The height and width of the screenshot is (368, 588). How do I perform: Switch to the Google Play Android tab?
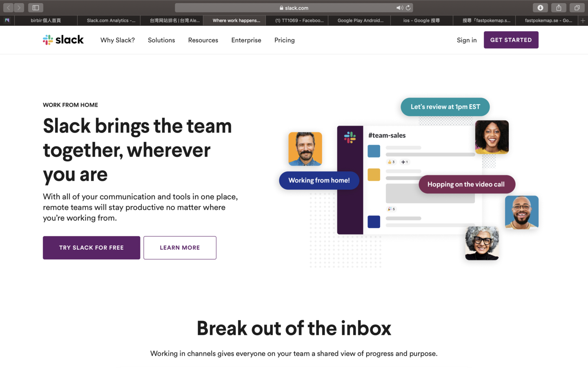pyautogui.click(x=360, y=20)
